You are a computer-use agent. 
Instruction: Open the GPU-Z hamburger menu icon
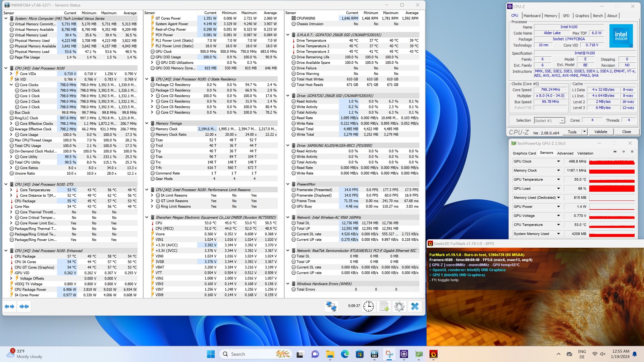tap(632, 152)
